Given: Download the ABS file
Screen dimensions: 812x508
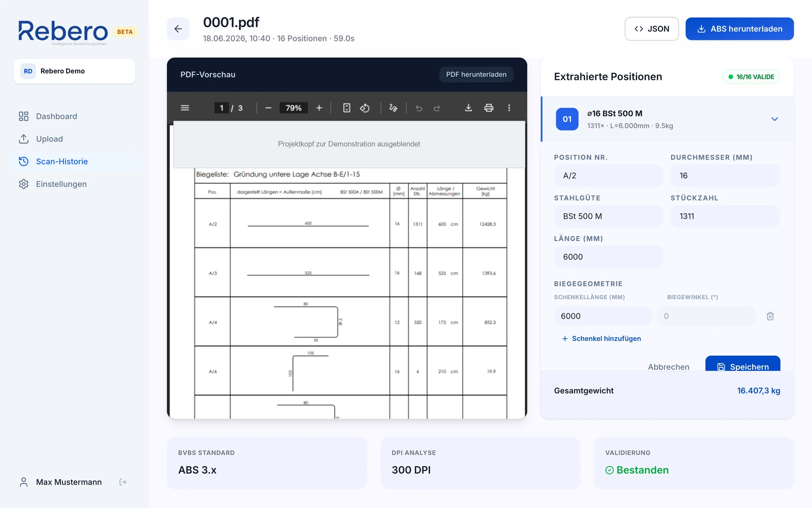Looking at the screenshot, I should click(739, 29).
